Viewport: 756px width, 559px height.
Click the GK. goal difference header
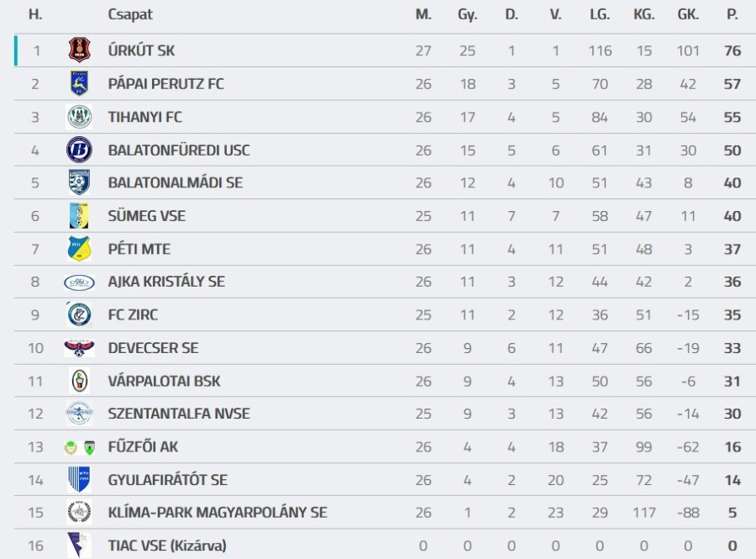(688, 14)
